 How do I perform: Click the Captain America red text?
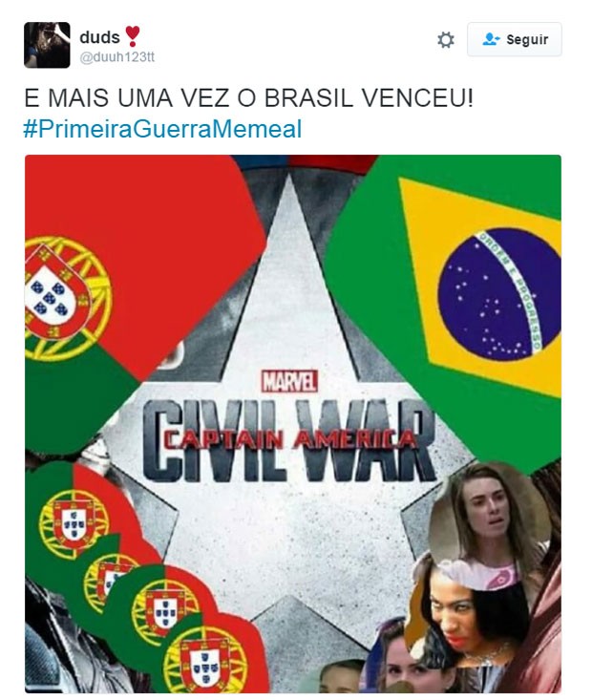click(x=289, y=441)
